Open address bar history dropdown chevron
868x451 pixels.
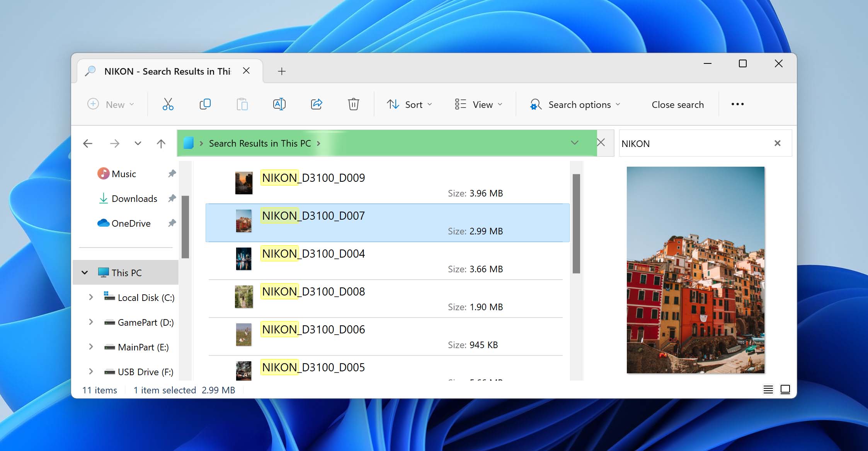click(x=575, y=143)
